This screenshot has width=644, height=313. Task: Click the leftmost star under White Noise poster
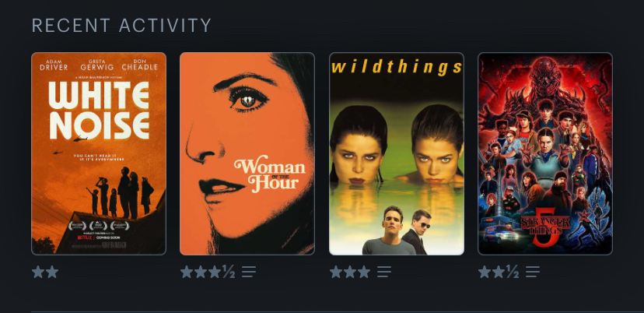click(38, 272)
